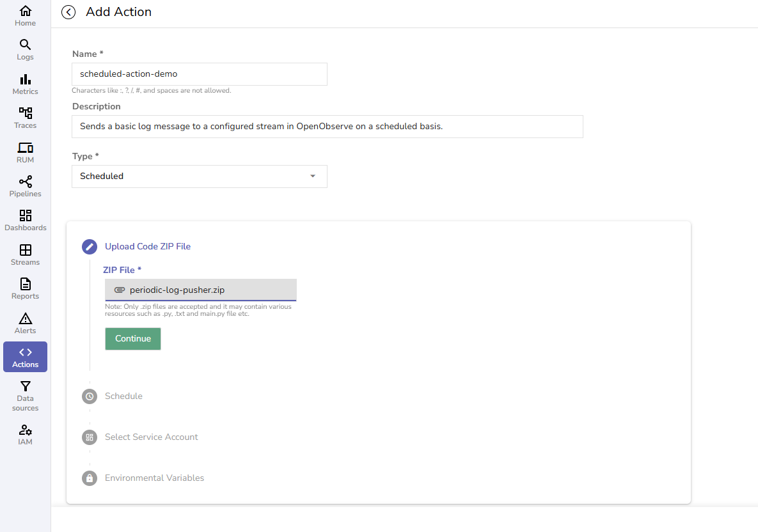Open the Reports section
Image resolution: width=758 pixels, height=532 pixels.
tap(25, 287)
